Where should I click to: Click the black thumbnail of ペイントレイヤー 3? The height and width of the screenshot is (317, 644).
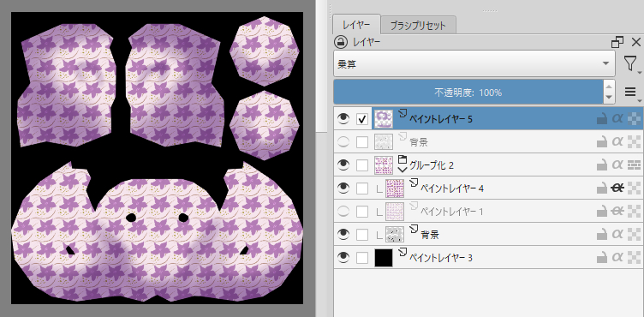pos(384,258)
